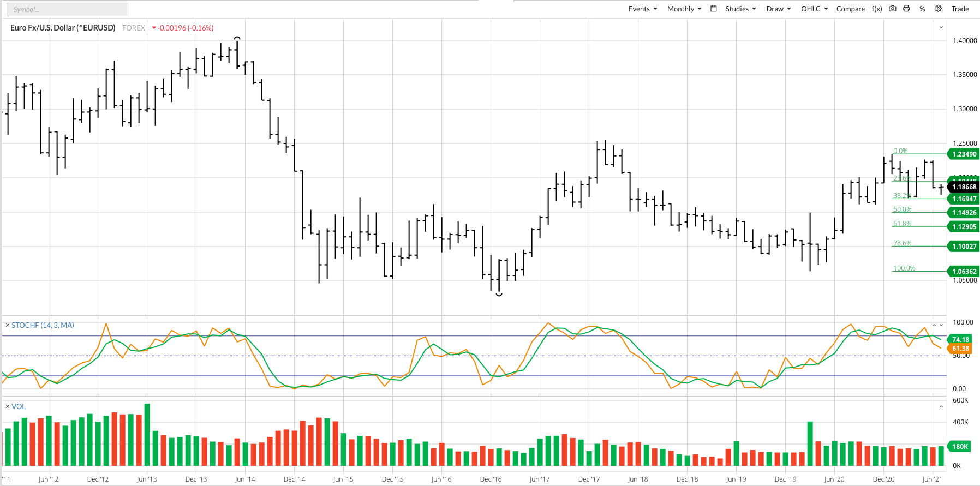Remove the STOCHF study panel

pyautogui.click(x=8, y=325)
